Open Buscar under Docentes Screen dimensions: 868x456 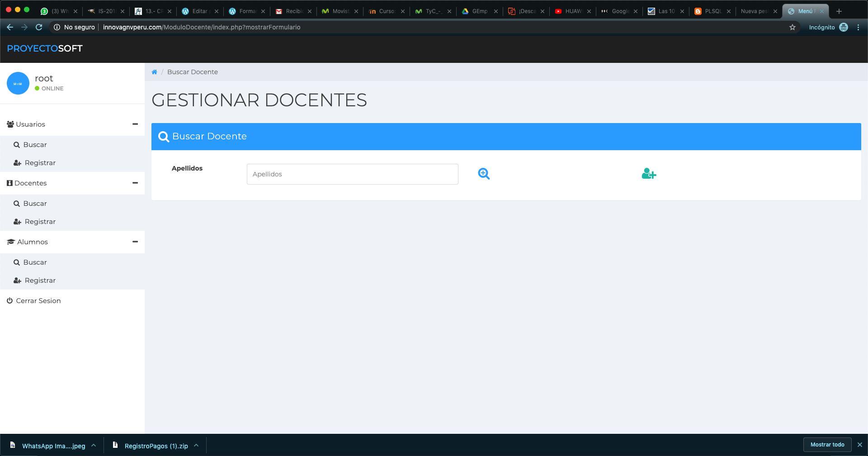coord(35,204)
